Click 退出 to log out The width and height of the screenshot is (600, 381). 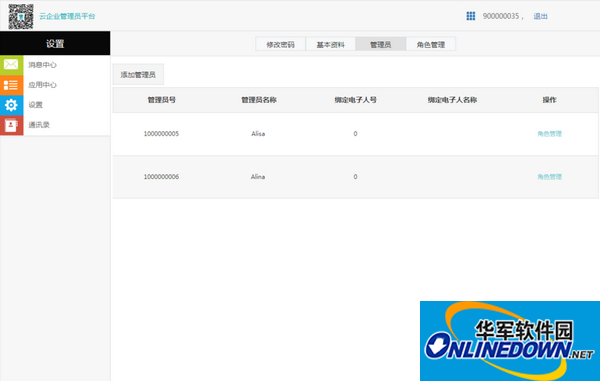(x=540, y=16)
